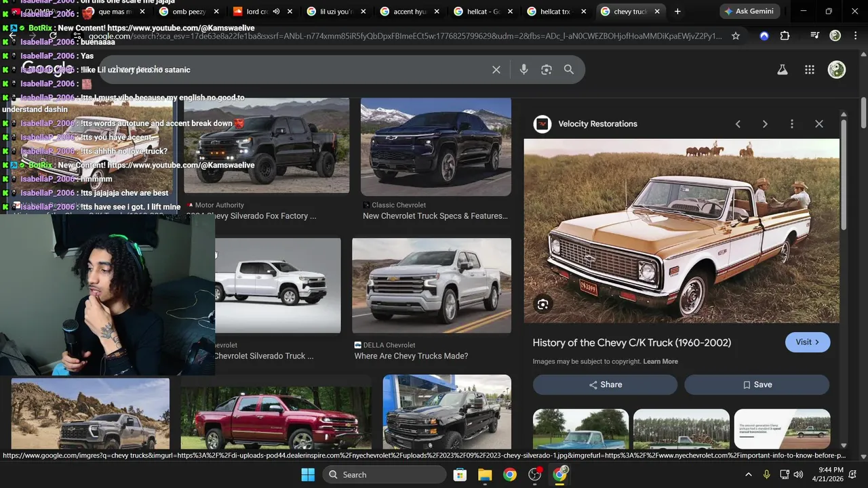
Task: Click the Google search input field
Action: (298, 70)
